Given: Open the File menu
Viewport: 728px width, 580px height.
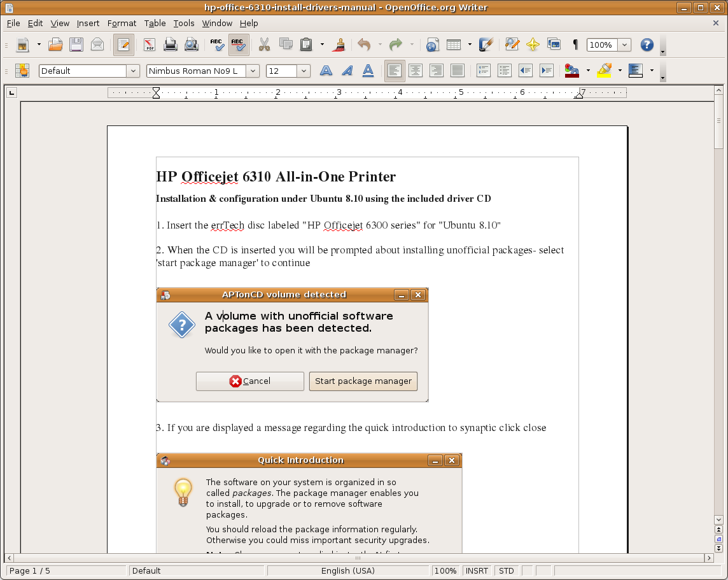Looking at the screenshot, I should point(13,23).
